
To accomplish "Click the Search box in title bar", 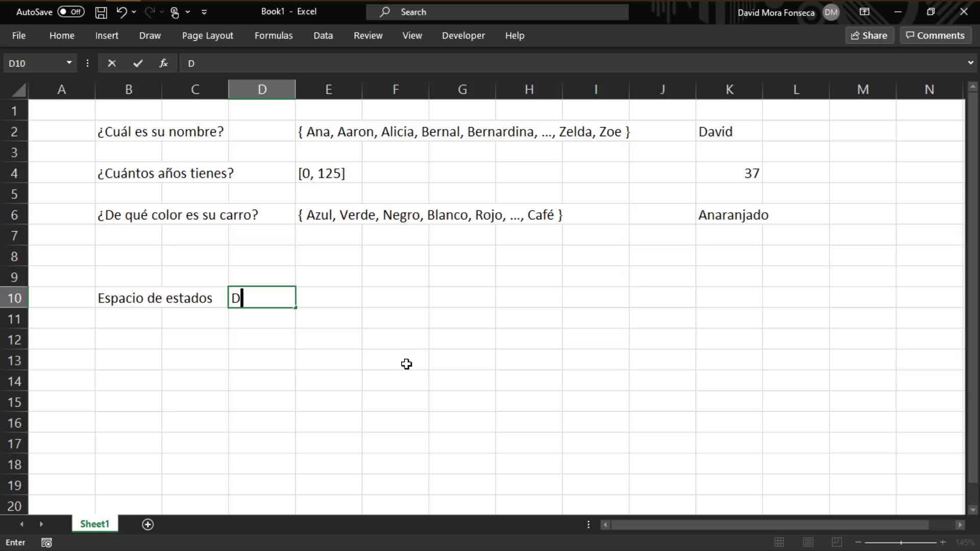I will pos(497,12).
